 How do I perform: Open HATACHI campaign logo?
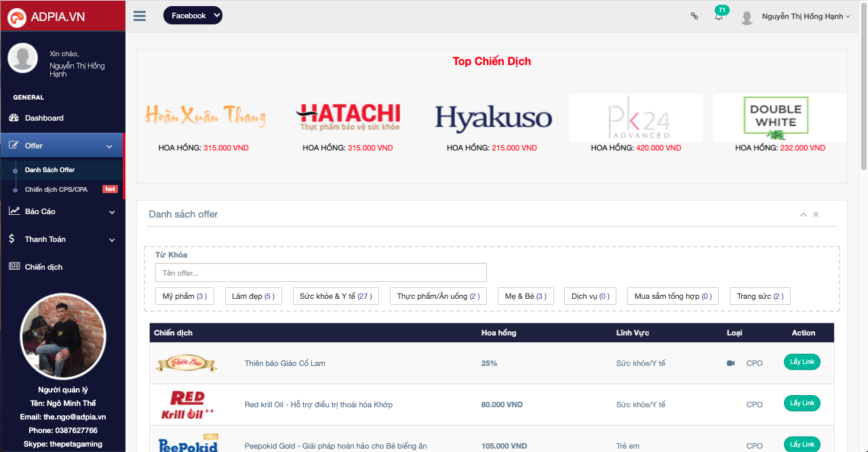(348, 117)
